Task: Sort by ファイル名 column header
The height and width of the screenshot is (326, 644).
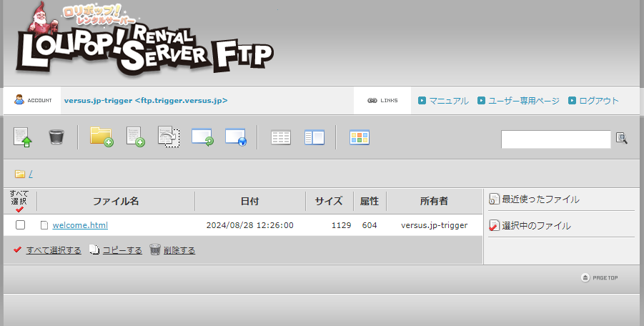Action: tap(115, 201)
